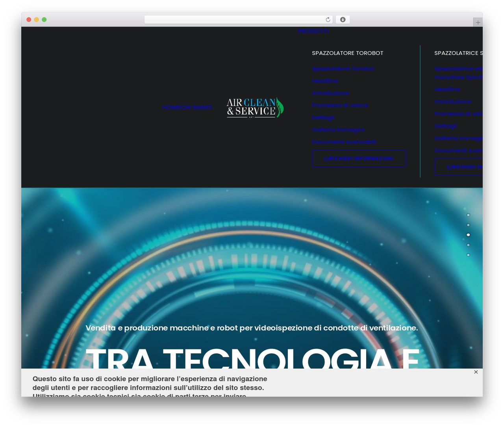504x427 pixels.
Task: Select the active third slider pagination dot
Action: [468, 235]
